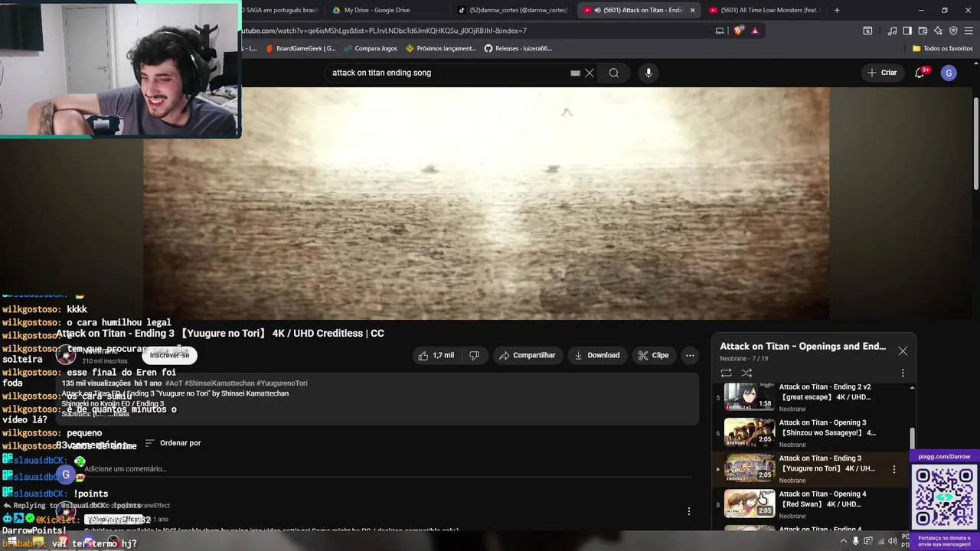Like the video with 1,7 mil likes
The image size is (980, 551).
click(436, 355)
